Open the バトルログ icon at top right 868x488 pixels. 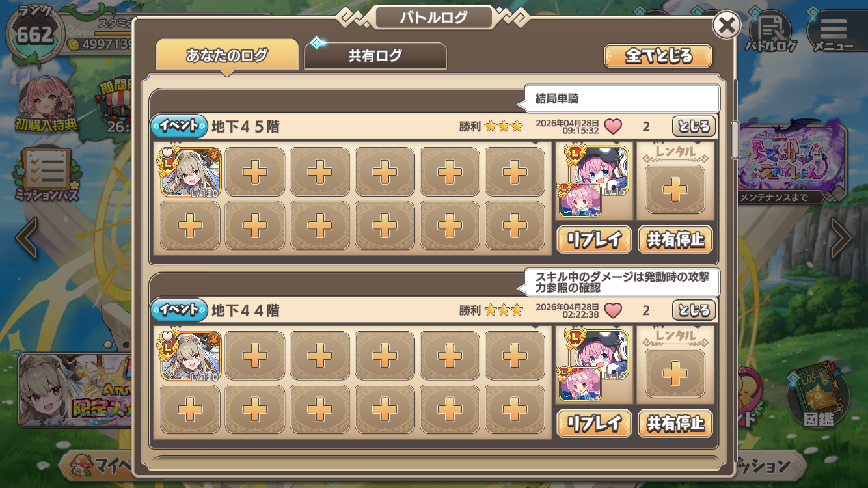point(770,31)
